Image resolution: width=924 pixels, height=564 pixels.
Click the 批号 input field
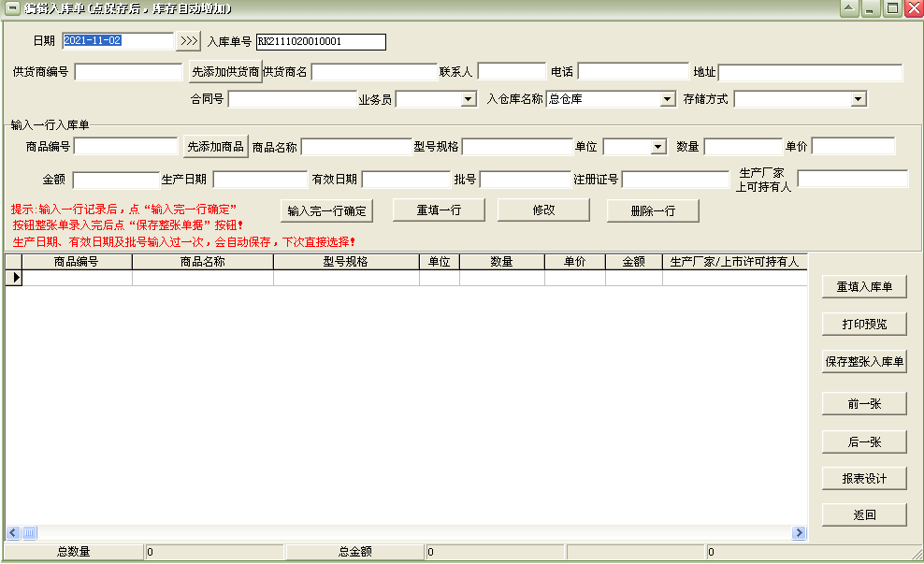[526, 180]
